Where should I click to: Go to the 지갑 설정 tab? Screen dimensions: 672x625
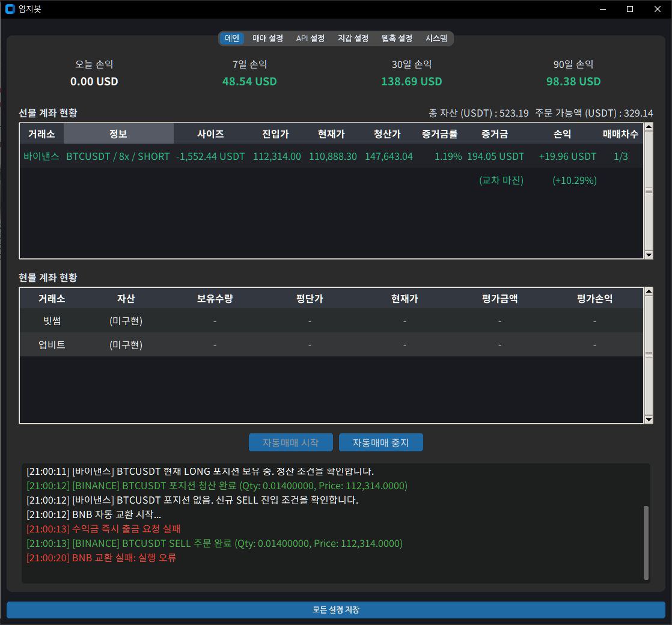tap(353, 38)
